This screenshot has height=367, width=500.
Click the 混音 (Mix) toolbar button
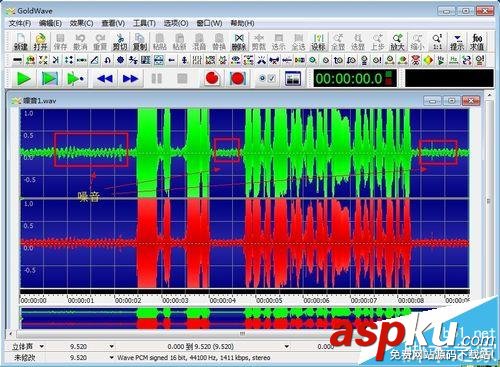click(x=199, y=42)
